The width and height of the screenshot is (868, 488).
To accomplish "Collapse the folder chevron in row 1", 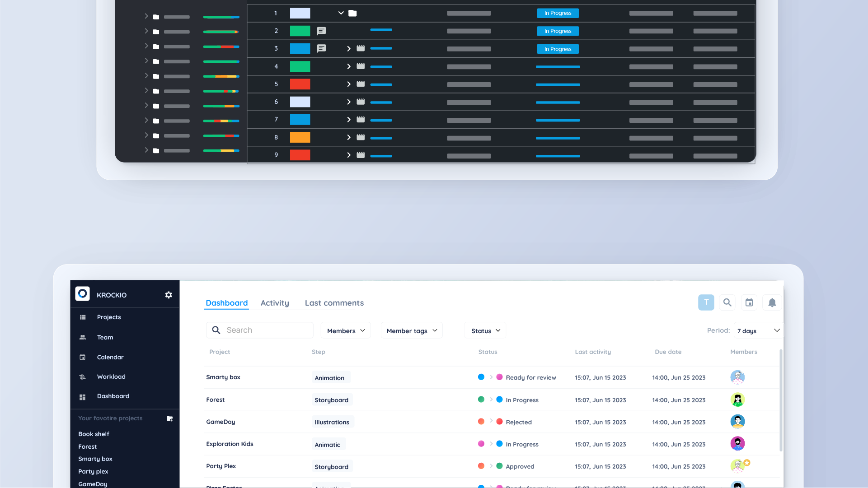I will click(341, 13).
